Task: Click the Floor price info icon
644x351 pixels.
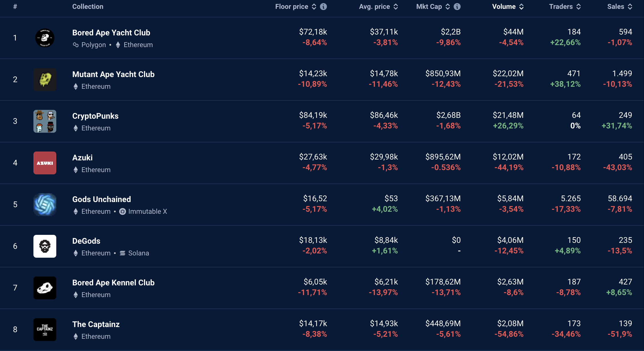Action: [323, 7]
